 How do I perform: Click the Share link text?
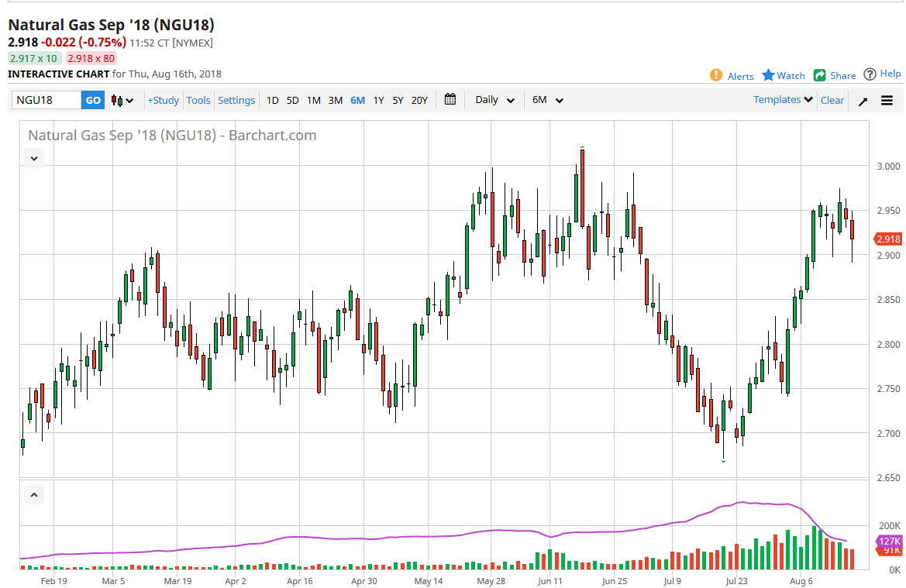843,76
